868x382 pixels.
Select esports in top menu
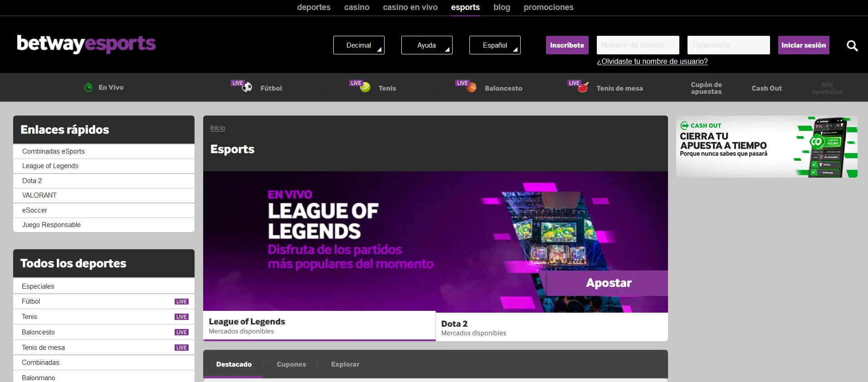465,7
